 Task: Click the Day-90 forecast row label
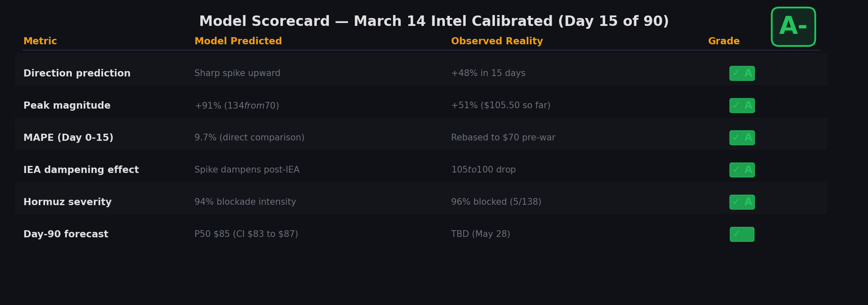pyautogui.click(x=66, y=234)
